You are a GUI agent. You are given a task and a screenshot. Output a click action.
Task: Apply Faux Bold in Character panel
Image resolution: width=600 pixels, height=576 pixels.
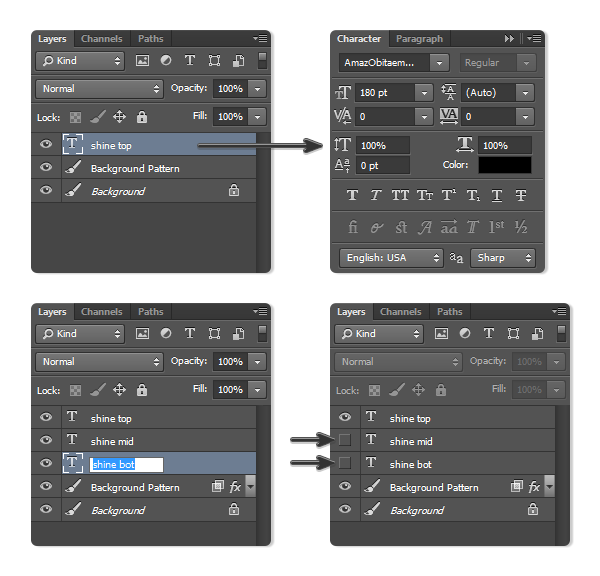point(352,195)
